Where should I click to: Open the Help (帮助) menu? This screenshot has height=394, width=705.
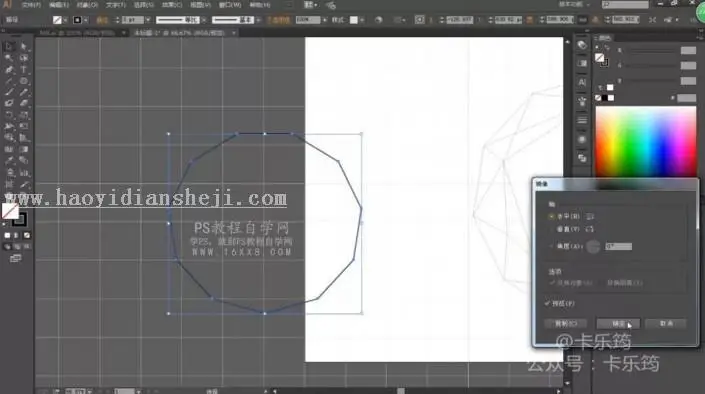259,5
